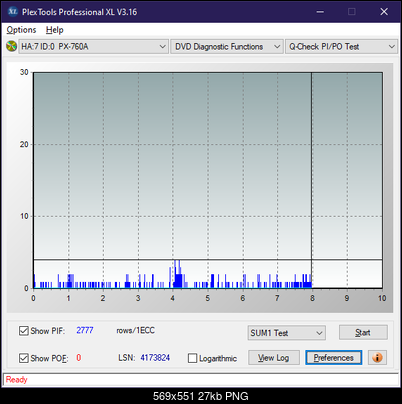Screen dimensions: 402x404
Task: Click the PlexTools XL logo in title bar
Action: click(12, 12)
